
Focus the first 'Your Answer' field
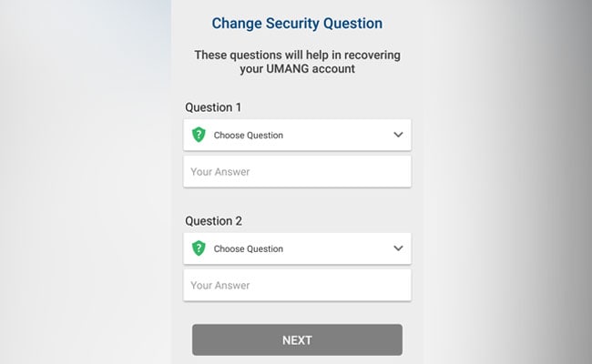point(297,171)
